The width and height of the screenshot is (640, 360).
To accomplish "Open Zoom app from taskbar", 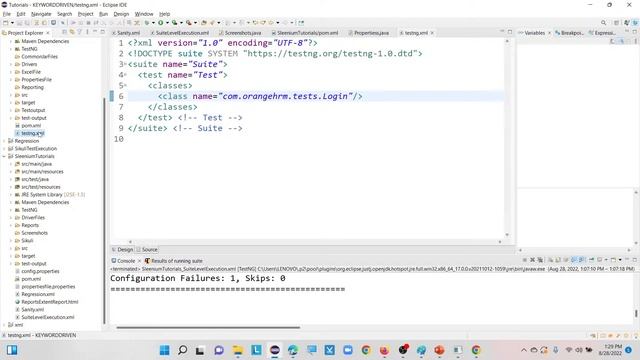I will pos(348,350).
